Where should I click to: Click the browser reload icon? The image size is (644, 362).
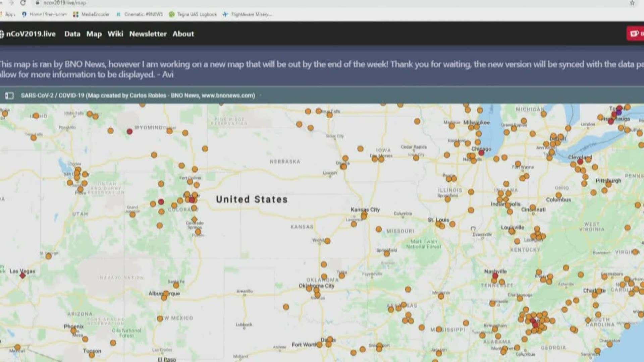pos(23,3)
